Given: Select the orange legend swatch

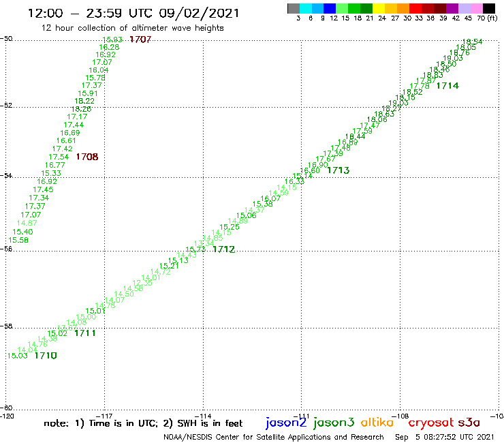Looking at the screenshot, I should coord(403,8).
